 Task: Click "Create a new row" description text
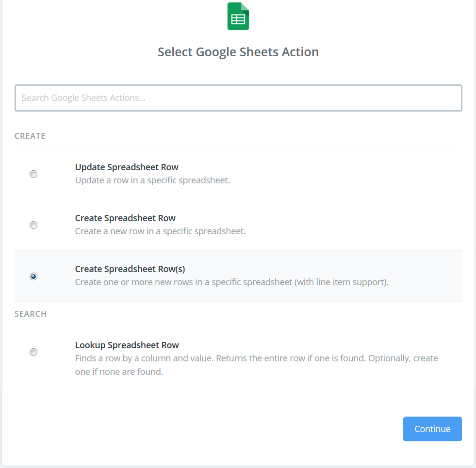(160, 231)
